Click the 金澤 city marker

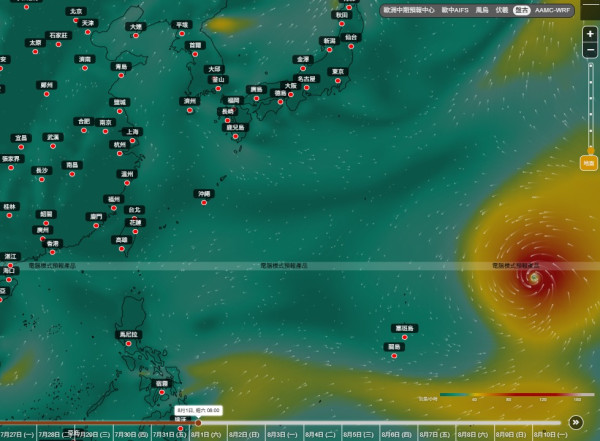coord(303,68)
